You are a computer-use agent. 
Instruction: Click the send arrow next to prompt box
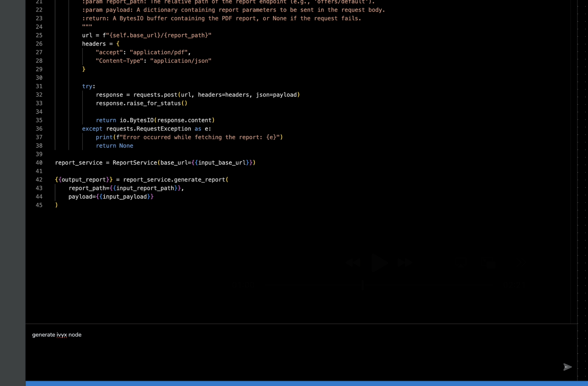(567, 367)
